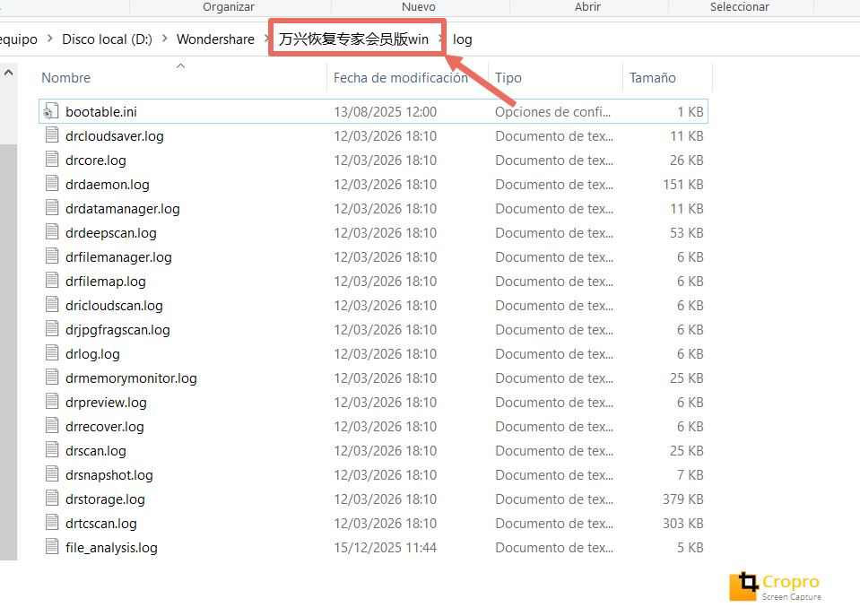Screen dimensions: 860x616
Task: Open Disco local (D:) in address bar
Action: [107, 39]
